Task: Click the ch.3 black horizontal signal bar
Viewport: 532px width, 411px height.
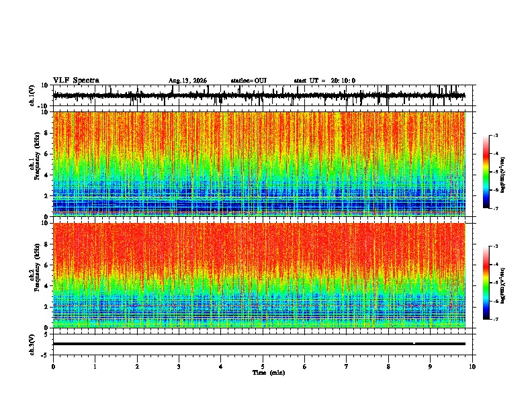Action: click(x=259, y=344)
